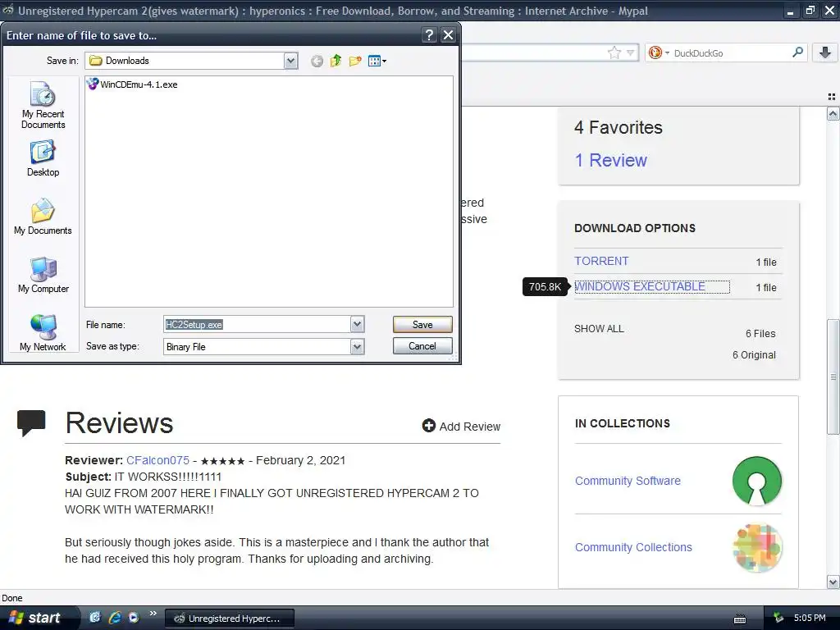Open the Windows start menu

(39, 618)
